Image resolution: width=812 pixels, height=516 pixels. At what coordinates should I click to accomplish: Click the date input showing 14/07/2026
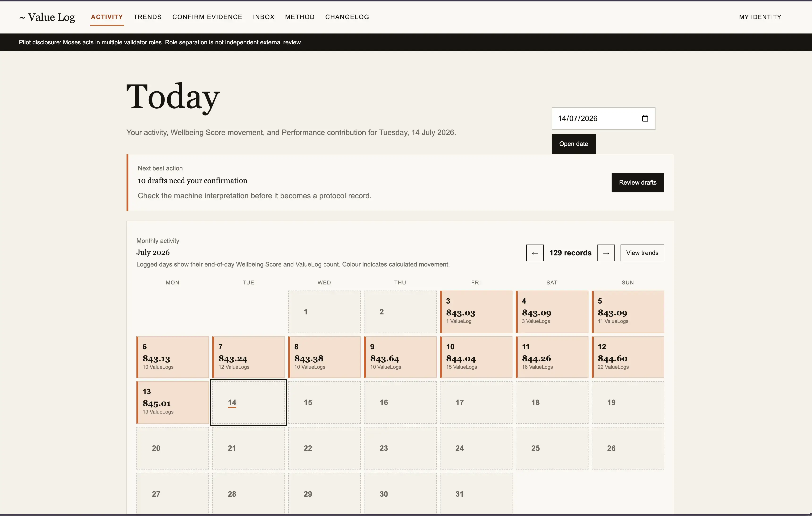click(x=603, y=118)
